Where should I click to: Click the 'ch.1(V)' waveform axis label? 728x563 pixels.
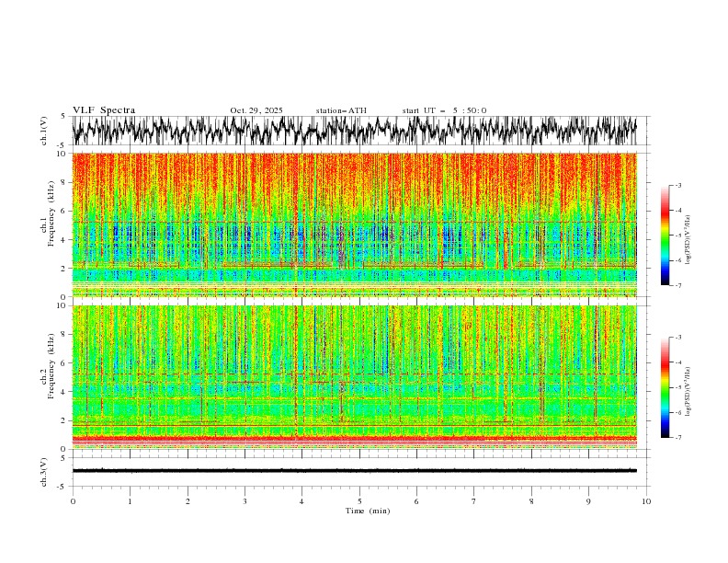pos(44,131)
